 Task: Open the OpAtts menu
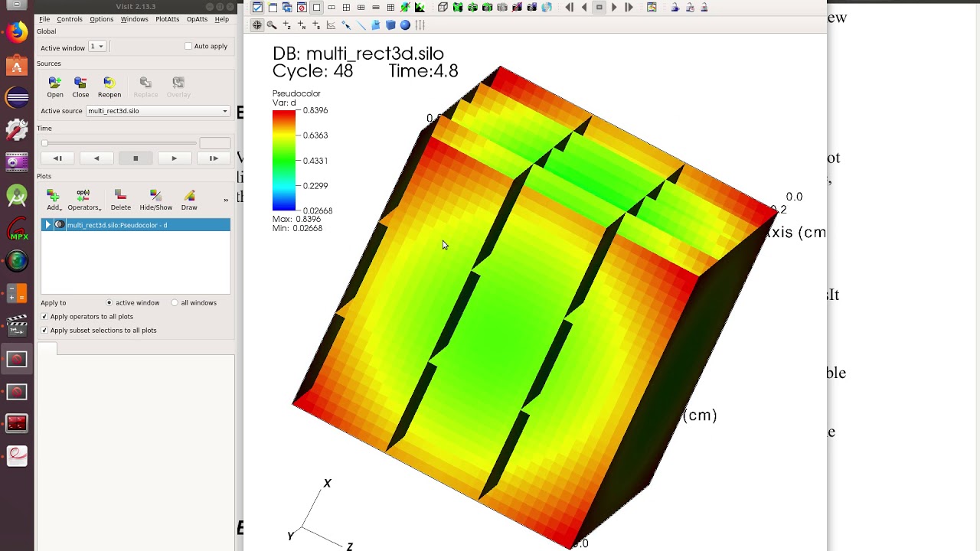(197, 19)
